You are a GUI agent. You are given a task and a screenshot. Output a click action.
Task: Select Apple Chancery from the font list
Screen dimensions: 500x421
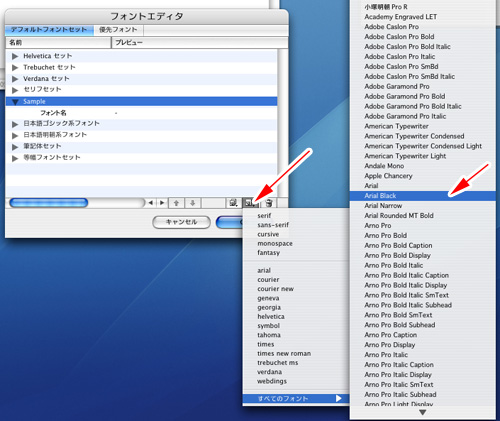click(423, 176)
